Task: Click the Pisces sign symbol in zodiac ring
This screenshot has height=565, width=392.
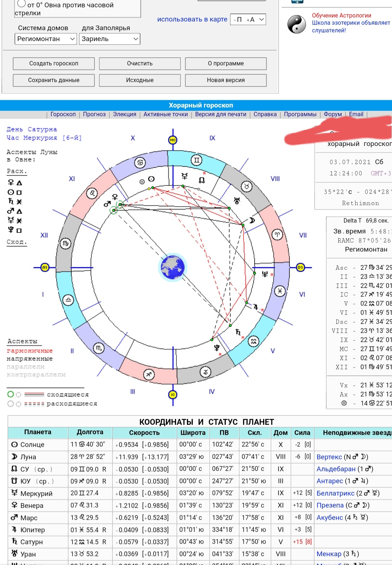Action: click(280, 291)
